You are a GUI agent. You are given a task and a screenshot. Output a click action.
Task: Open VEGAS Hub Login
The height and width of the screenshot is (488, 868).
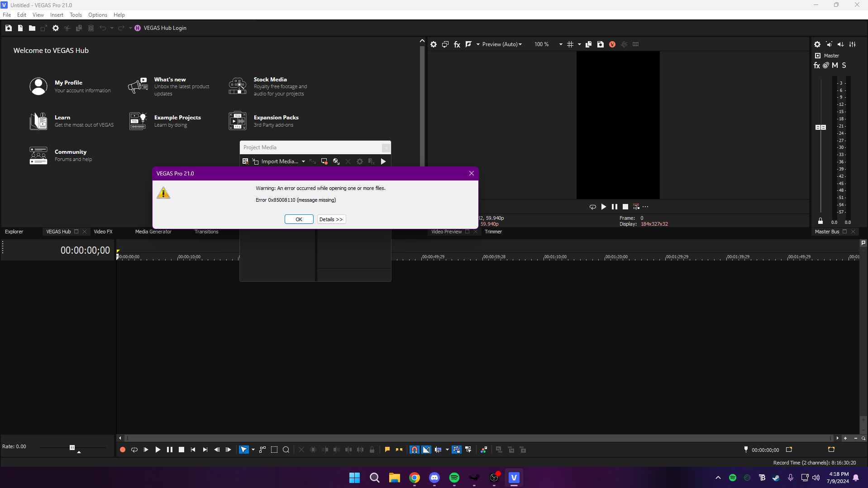(160, 28)
